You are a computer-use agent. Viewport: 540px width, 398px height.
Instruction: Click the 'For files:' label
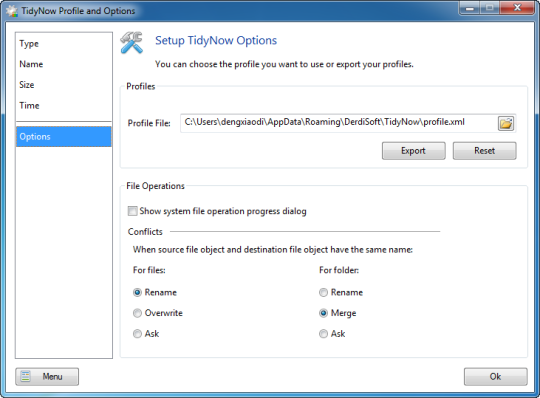point(149,270)
